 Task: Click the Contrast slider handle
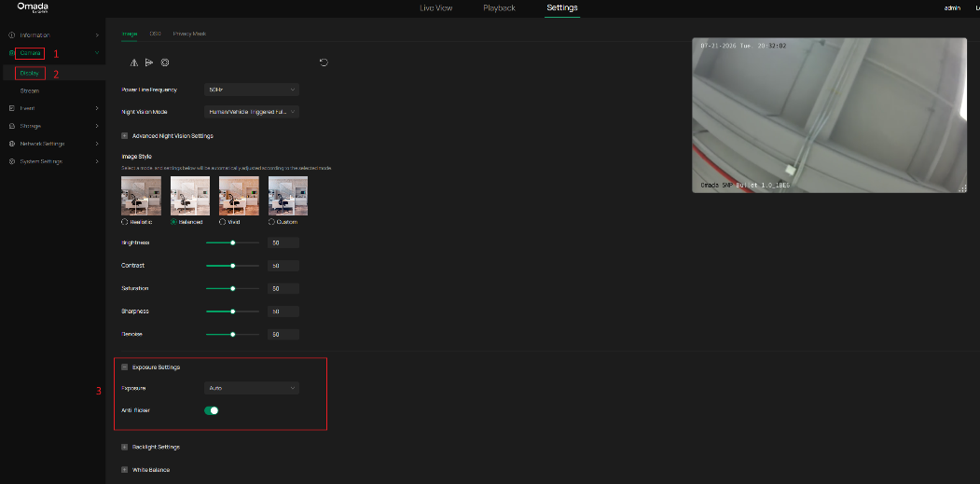pos(232,266)
